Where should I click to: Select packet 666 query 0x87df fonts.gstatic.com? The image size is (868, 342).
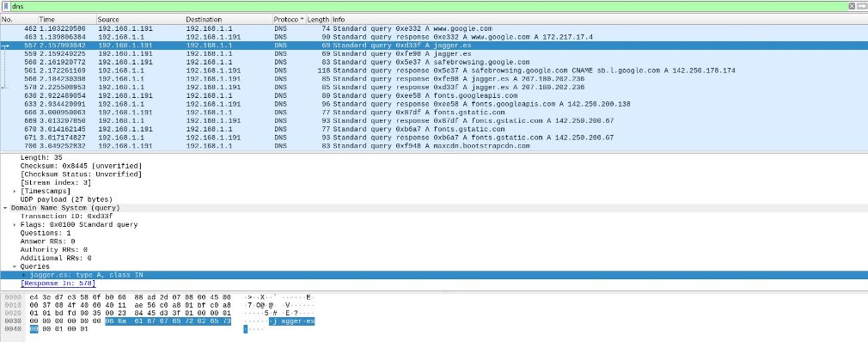(434, 113)
